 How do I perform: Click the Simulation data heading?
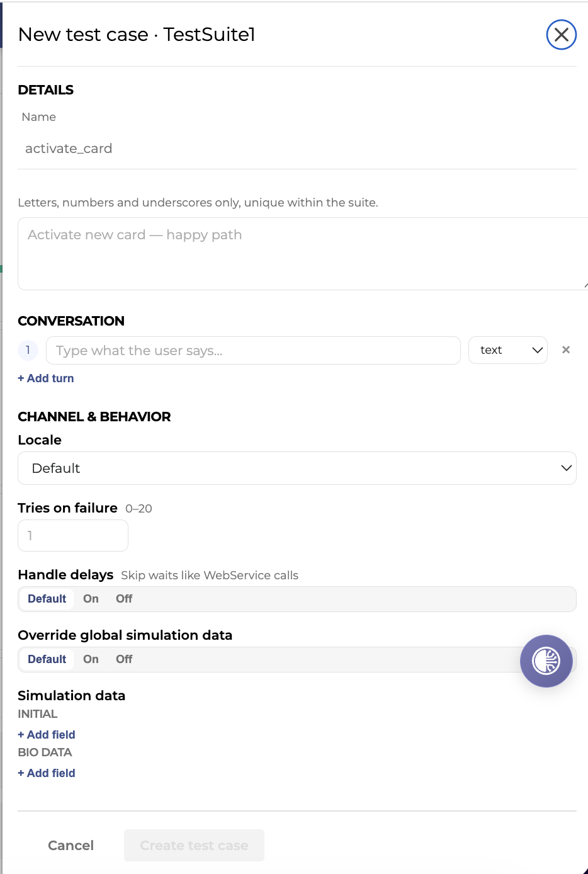tap(72, 696)
